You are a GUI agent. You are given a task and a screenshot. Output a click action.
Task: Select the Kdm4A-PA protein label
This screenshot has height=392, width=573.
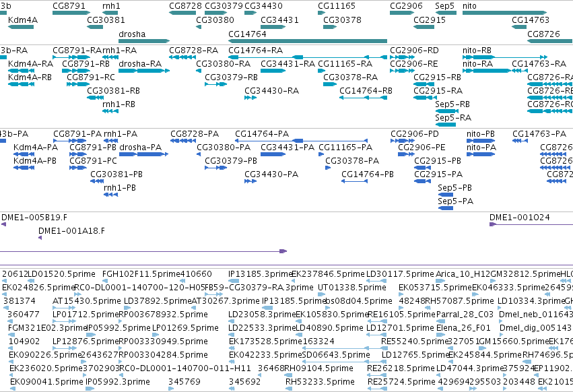[x=36, y=148]
